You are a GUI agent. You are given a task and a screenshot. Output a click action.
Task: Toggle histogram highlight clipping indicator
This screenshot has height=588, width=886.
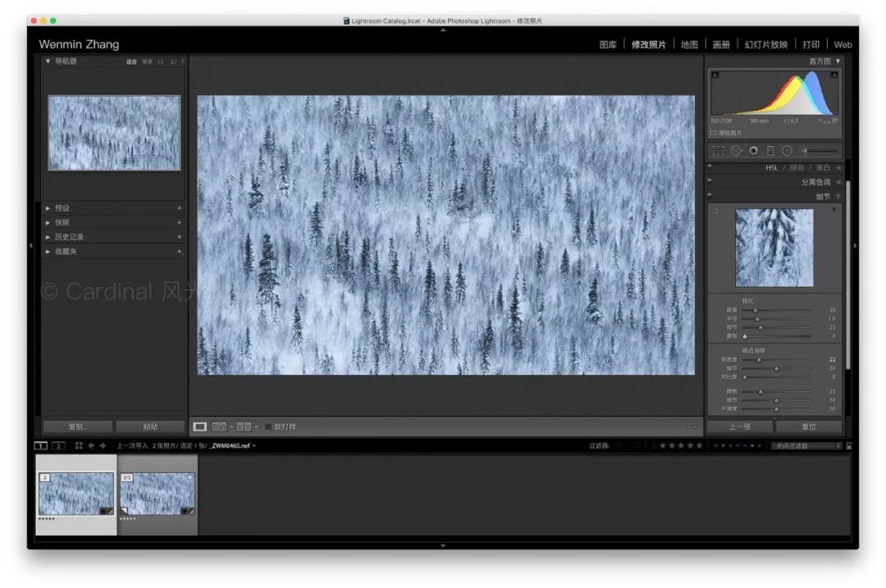click(834, 75)
